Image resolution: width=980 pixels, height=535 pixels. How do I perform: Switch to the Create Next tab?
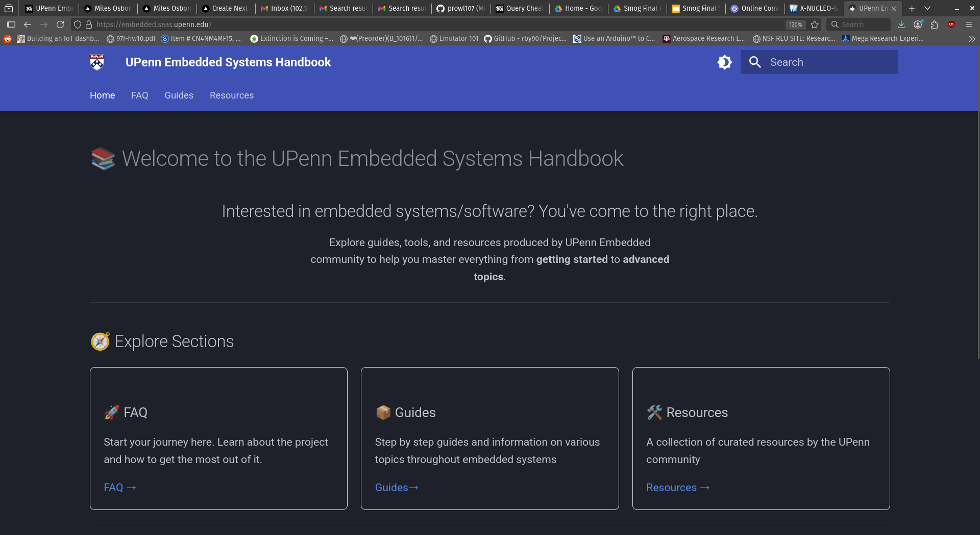226,8
